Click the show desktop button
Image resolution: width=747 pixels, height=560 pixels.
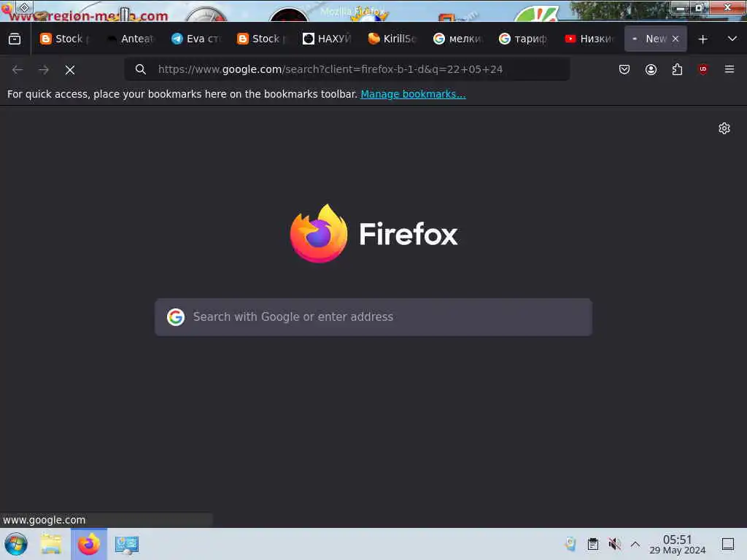tap(727, 544)
